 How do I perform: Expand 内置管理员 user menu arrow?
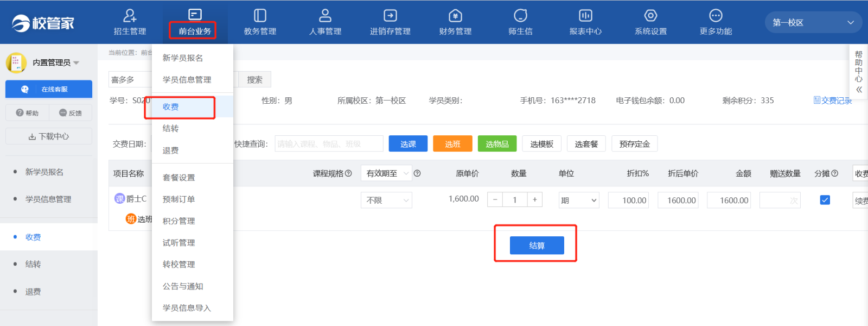(76, 63)
